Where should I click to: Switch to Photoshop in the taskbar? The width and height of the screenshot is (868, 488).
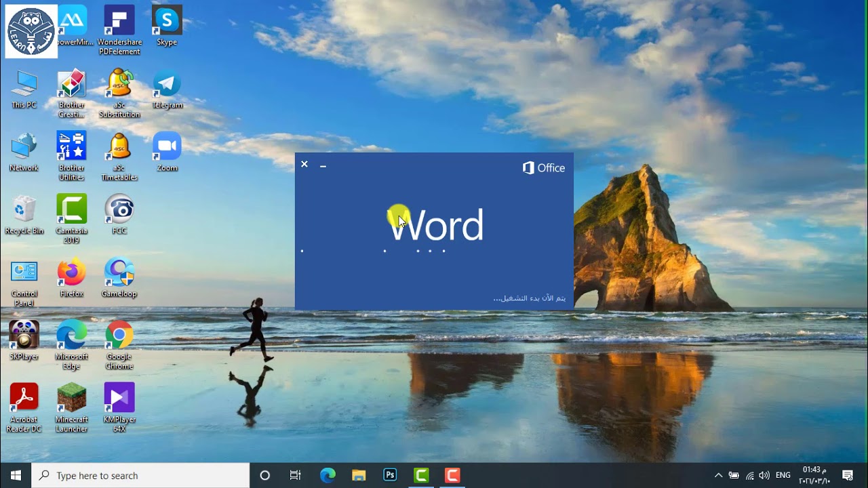click(x=390, y=475)
